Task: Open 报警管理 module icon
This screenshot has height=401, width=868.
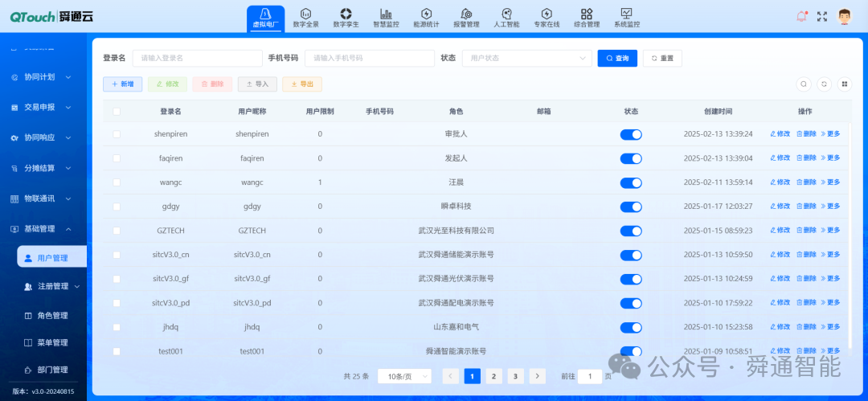Action: point(466,14)
